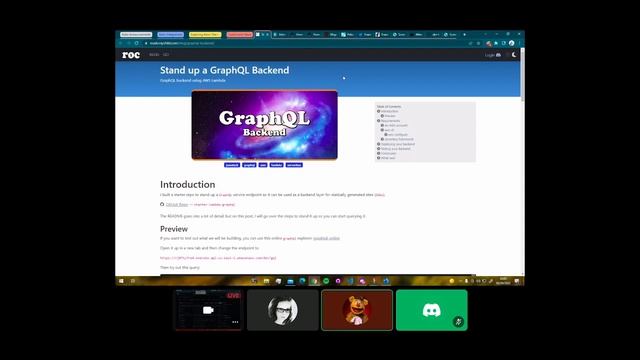Reload the page with the browser refresh icon
Screen dimensions: 640x360
click(x=136, y=43)
